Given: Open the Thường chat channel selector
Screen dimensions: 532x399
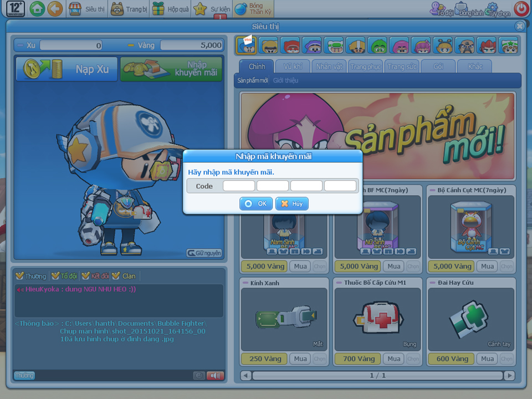Looking at the screenshot, I should (24, 376).
